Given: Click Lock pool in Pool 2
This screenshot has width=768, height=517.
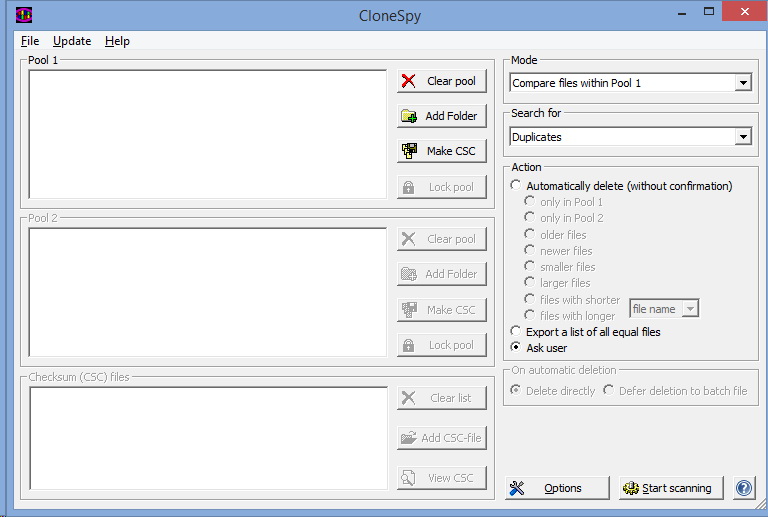Looking at the screenshot, I should 442,345.
